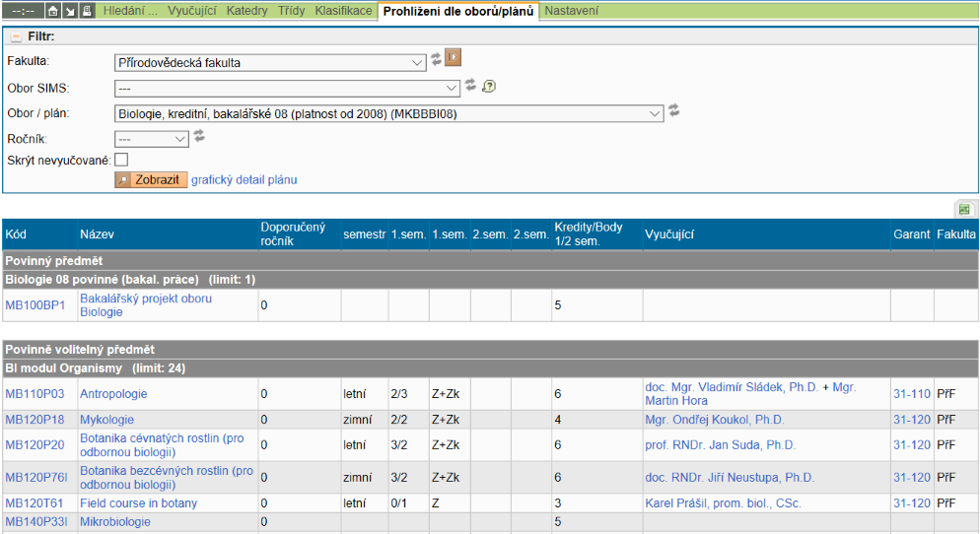The image size is (980, 534).
Task: Click the home icon in top bar
Action: click(53, 11)
